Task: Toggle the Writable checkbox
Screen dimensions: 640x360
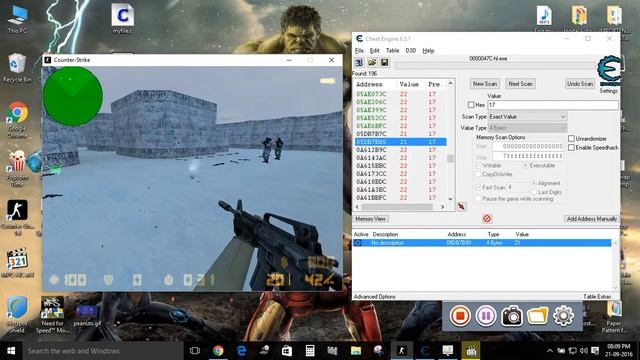Action: [x=478, y=165]
